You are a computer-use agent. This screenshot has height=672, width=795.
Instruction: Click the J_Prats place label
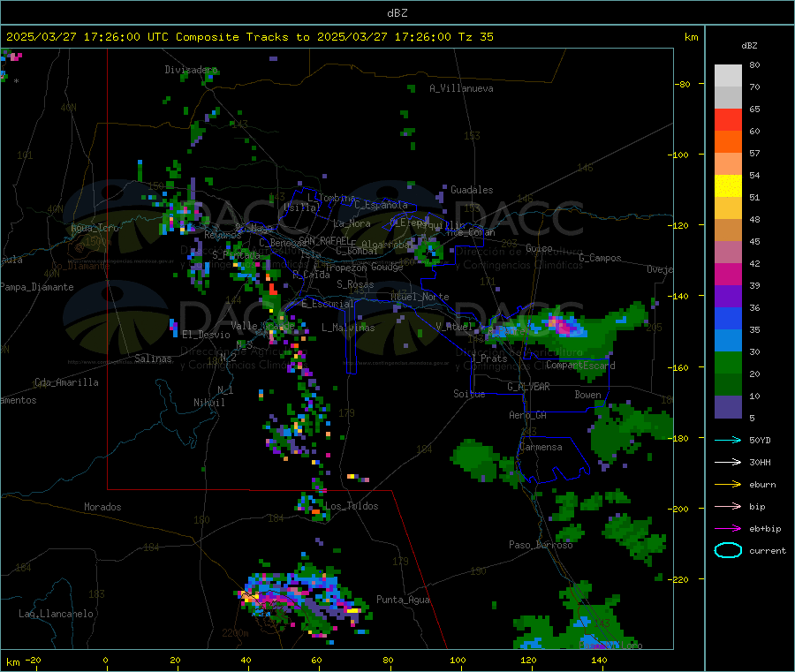pos(488,359)
